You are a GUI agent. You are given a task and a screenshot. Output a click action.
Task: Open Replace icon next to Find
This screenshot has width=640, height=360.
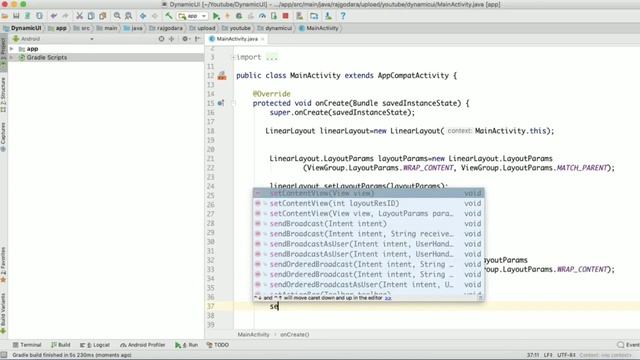(x=129, y=16)
